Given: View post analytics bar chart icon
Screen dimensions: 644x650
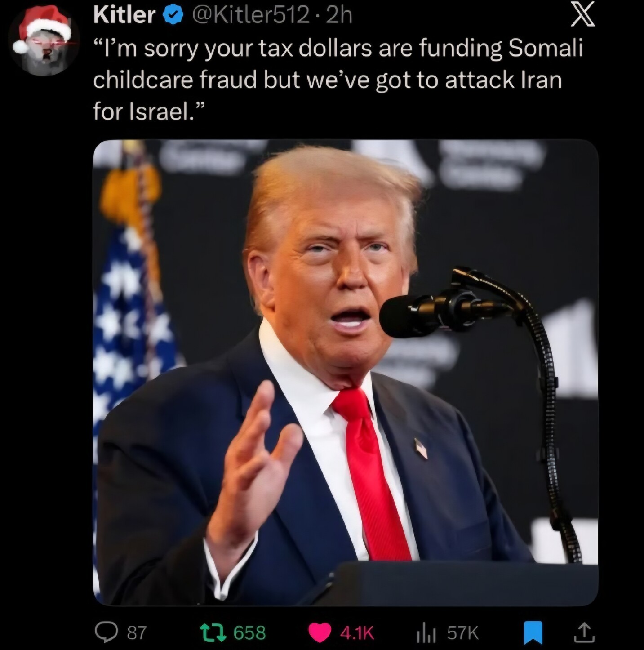Looking at the screenshot, I should tap(426, 633).
